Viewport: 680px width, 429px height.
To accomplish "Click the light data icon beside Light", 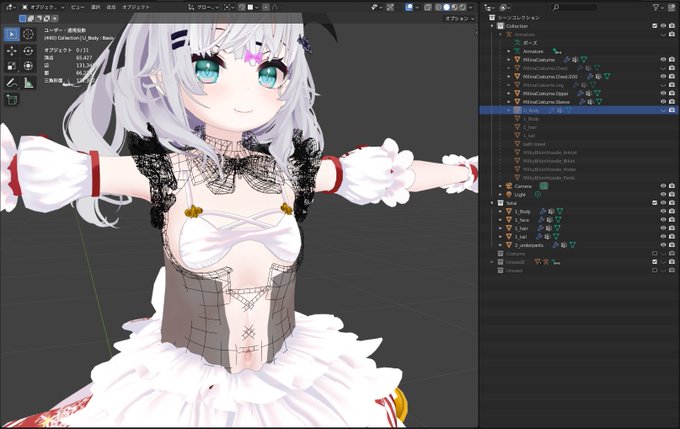I will (538, 195).
